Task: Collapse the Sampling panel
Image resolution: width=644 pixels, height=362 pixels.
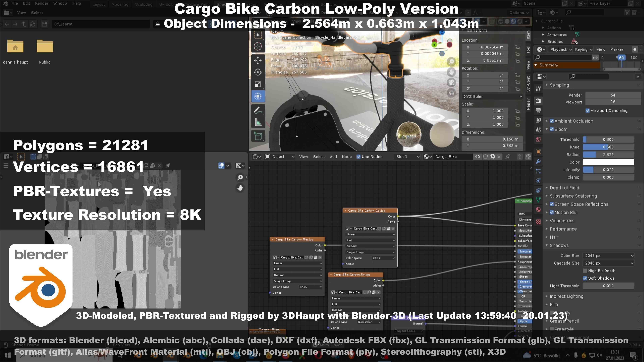Action: [x=559, y=85]
